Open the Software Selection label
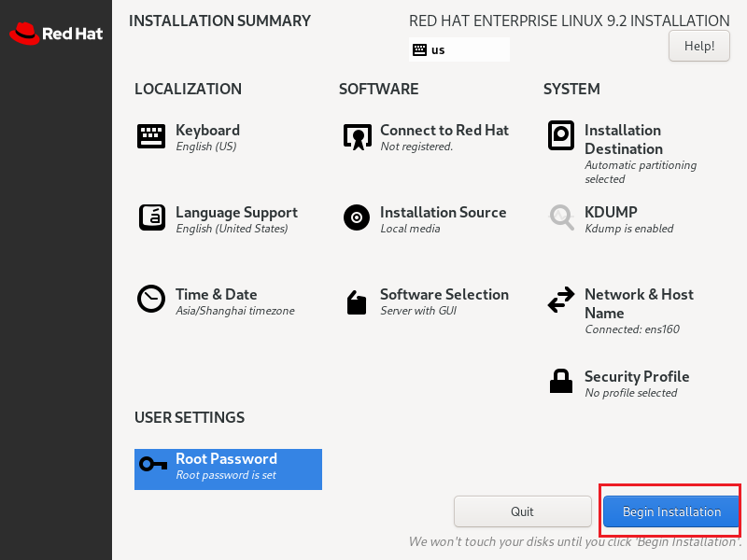Screen dimensions: 747x560 pyautogui.click(x=444, y=294)
